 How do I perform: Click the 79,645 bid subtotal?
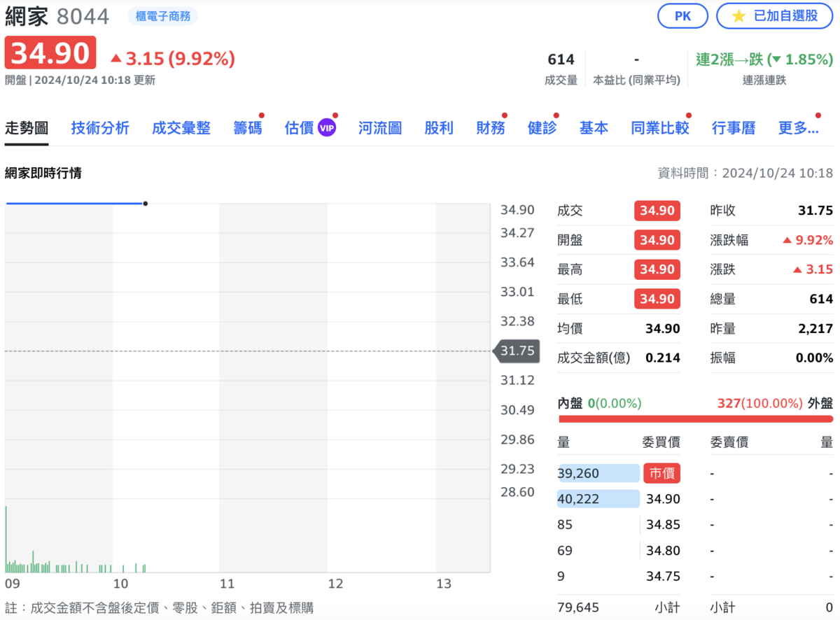[x=578, y=607]
